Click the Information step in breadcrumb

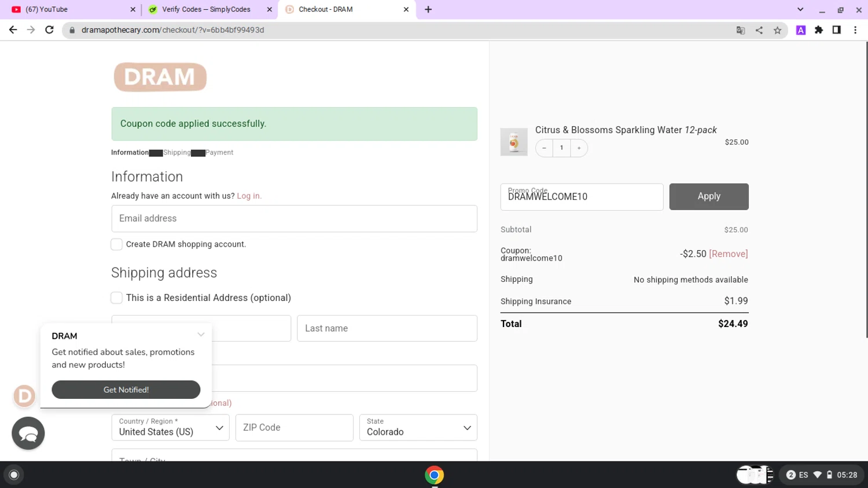click(130, 152)
